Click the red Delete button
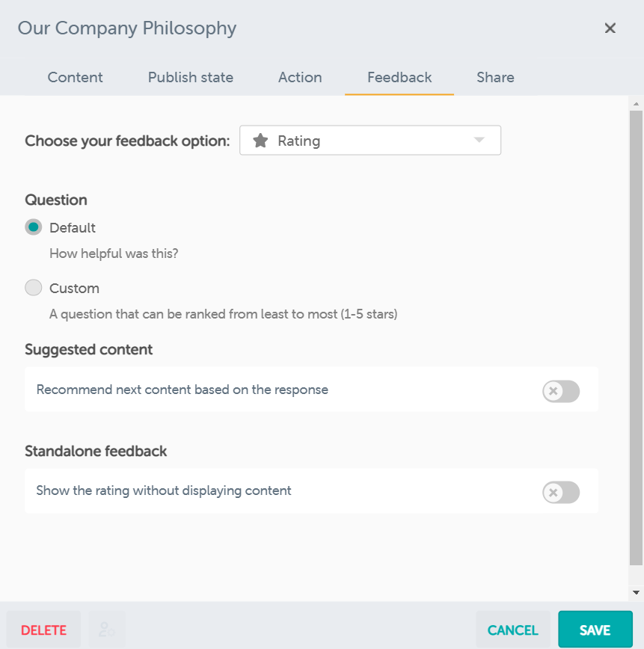644x649 pixels. pos(44,630)
